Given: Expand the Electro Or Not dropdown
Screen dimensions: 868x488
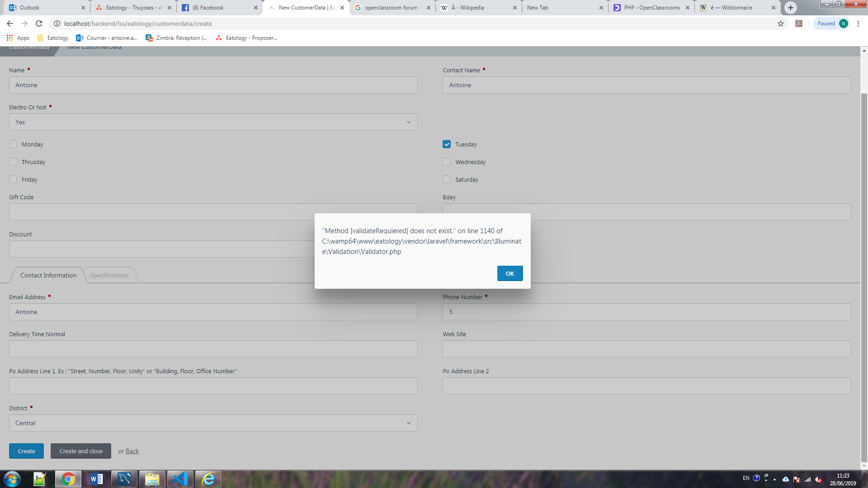Looking at the screenshot, I should click(x=213, y=122).
